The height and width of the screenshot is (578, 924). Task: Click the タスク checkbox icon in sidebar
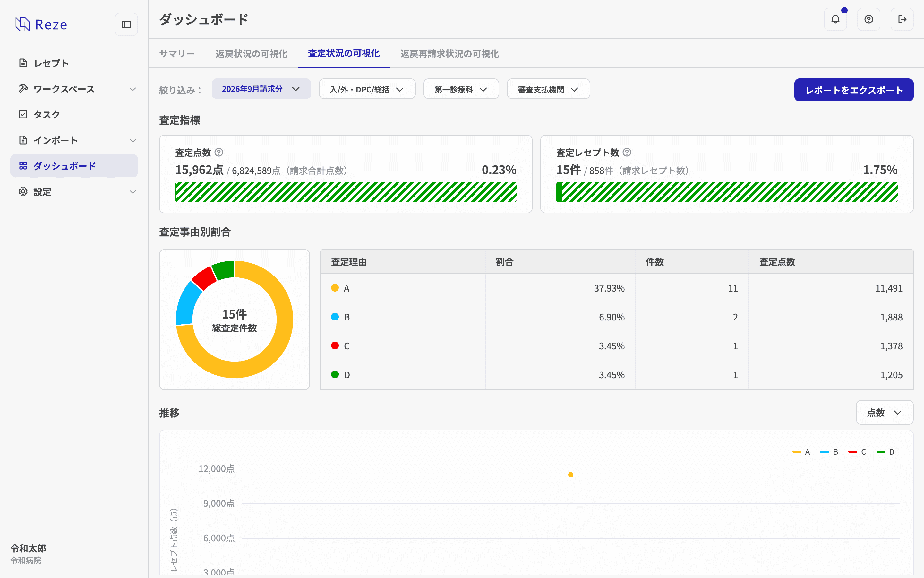[23, 114]
